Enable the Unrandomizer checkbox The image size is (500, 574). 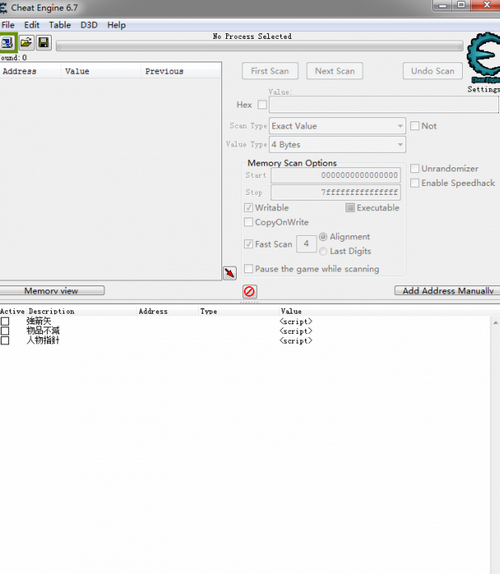[414, 168]
